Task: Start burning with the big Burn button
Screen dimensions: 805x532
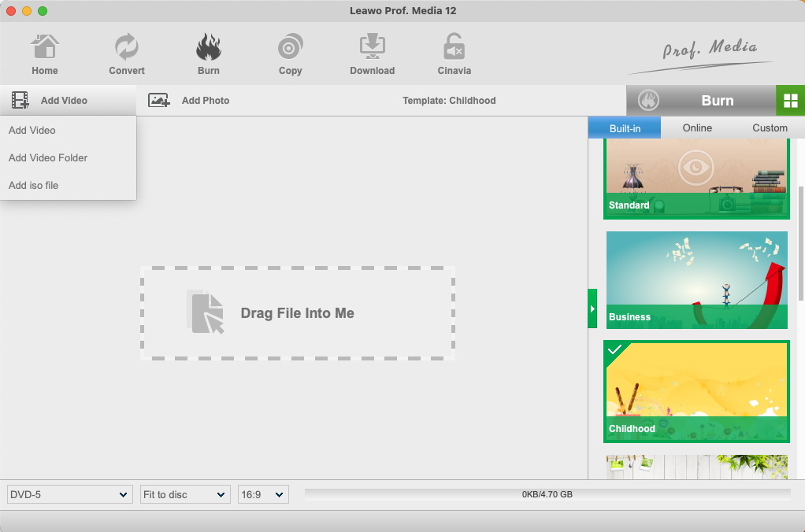Action: 701,101
